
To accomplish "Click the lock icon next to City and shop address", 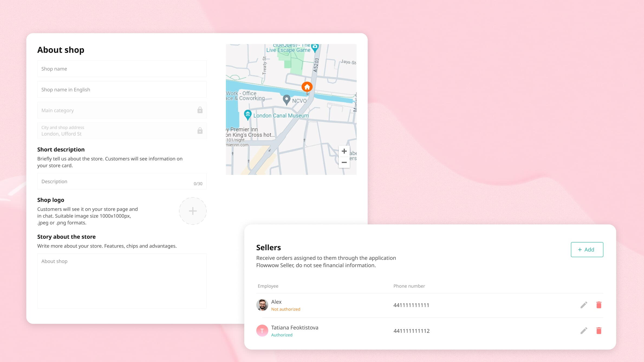I will point(200,131).
